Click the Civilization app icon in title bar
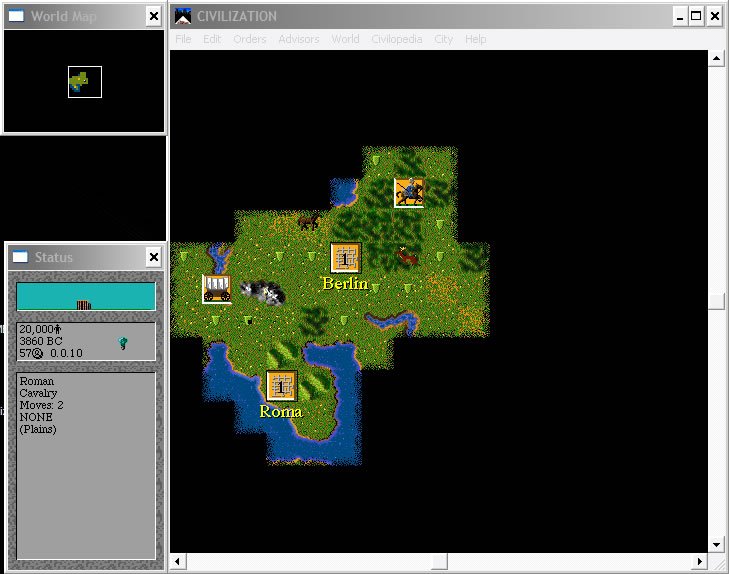This screenshot has height=574, width=729. 183,16
